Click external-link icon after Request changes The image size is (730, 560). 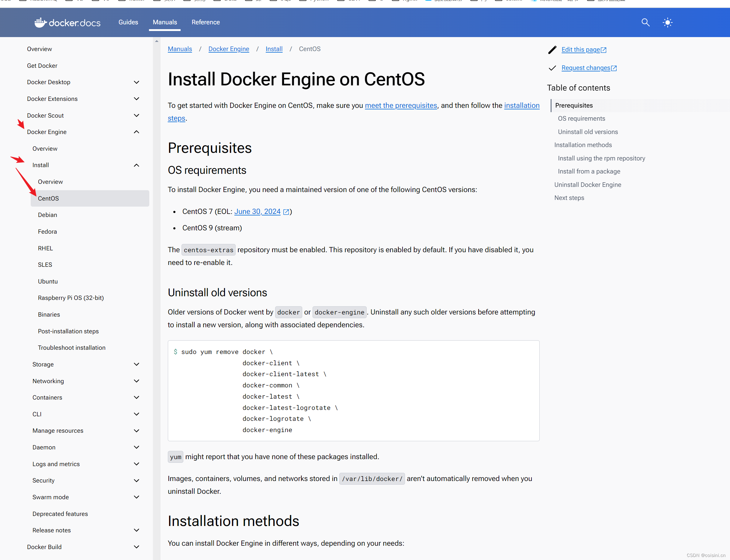(x=614, y=68)
